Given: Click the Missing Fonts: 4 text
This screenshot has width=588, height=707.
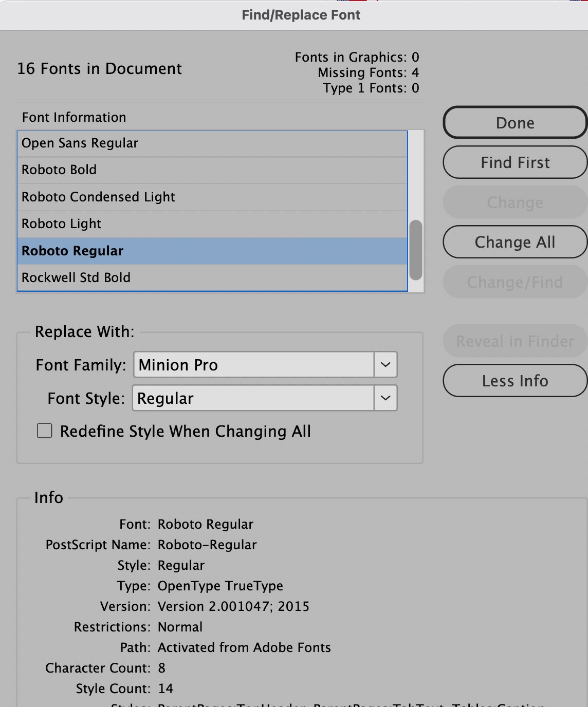Looking at the screenshot, I should tap(368, 72).
